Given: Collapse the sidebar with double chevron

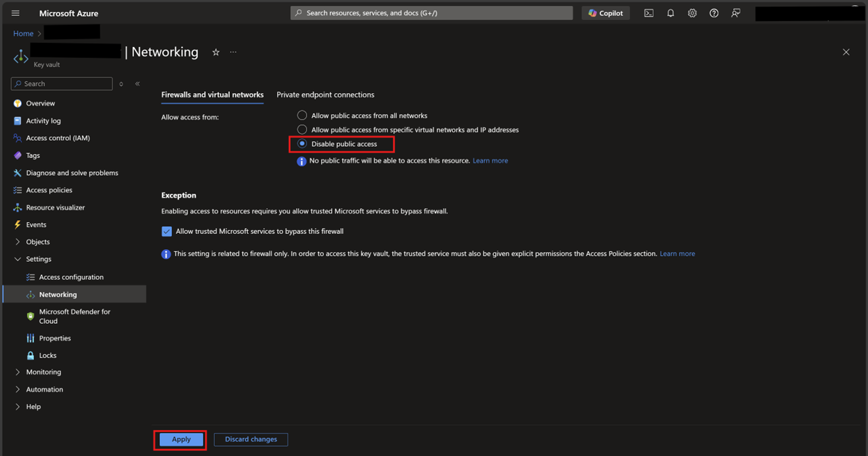Looking at the screenshot, I should 138,84.
